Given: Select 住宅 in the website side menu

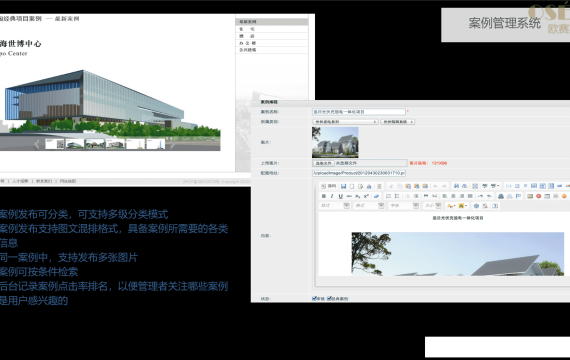Looking at the screenshot, I should (x=272, y=29).
